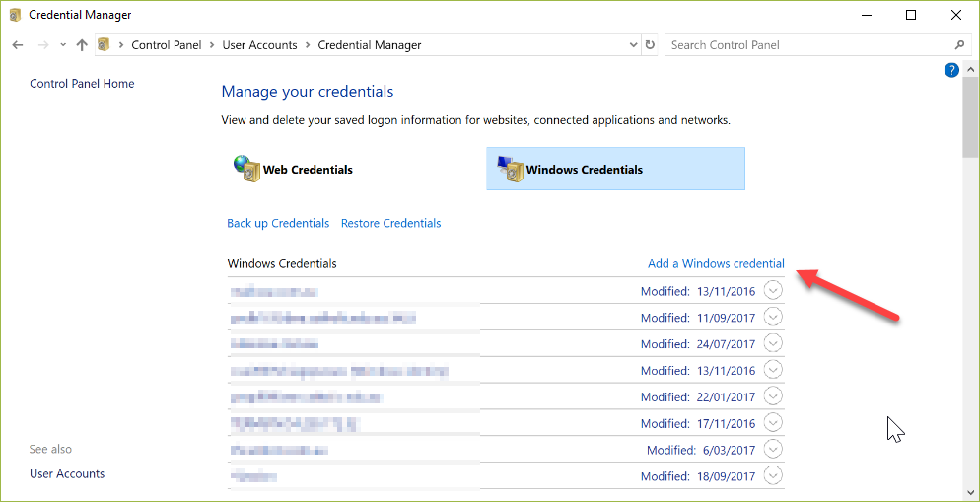Expand credential modified 18/09/2017

coord(773,475)
